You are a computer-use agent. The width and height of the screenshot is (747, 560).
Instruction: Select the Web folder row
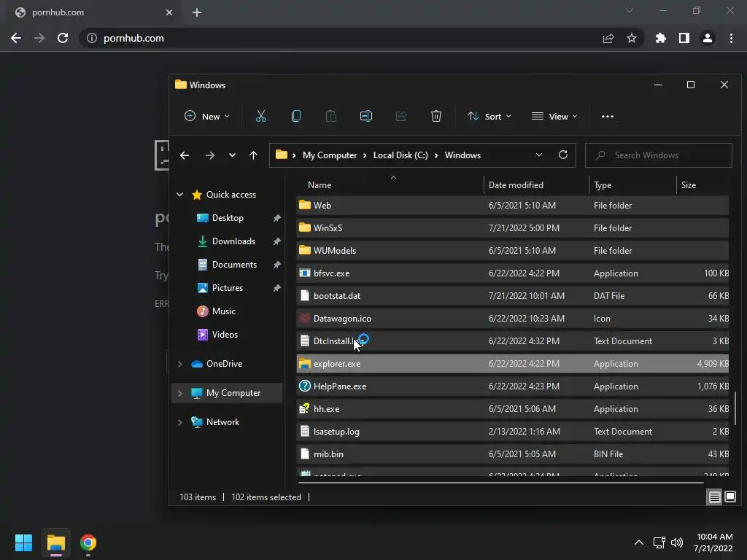pyautogui.click(x=513, y=205)
